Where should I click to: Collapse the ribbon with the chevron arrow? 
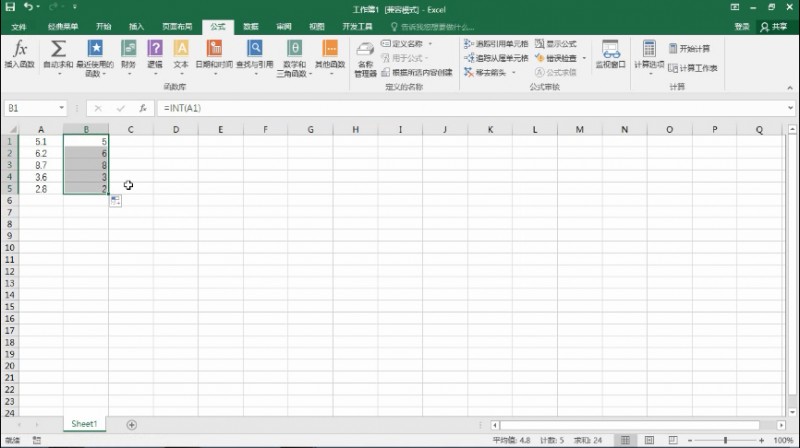[x=790, y=88]
